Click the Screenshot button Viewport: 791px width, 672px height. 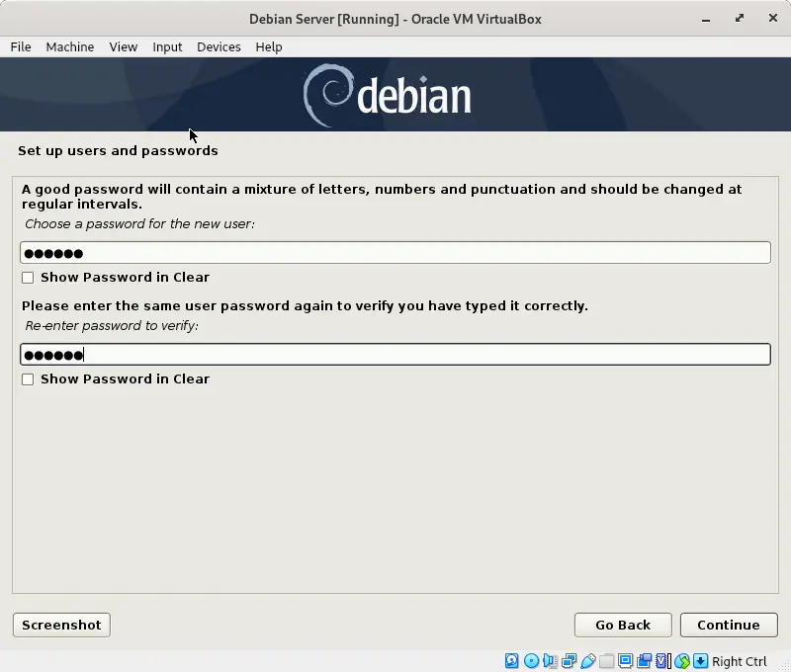[x=61, y=626]
